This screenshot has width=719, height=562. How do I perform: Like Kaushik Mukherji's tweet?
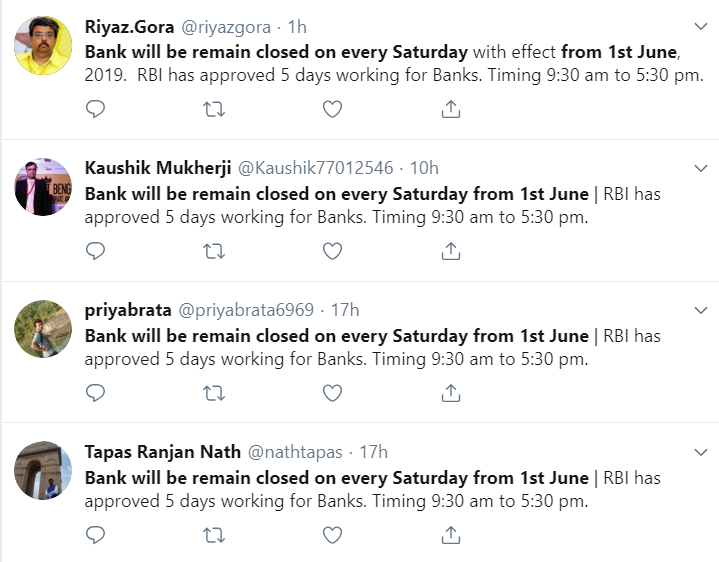tap(332, 251)
